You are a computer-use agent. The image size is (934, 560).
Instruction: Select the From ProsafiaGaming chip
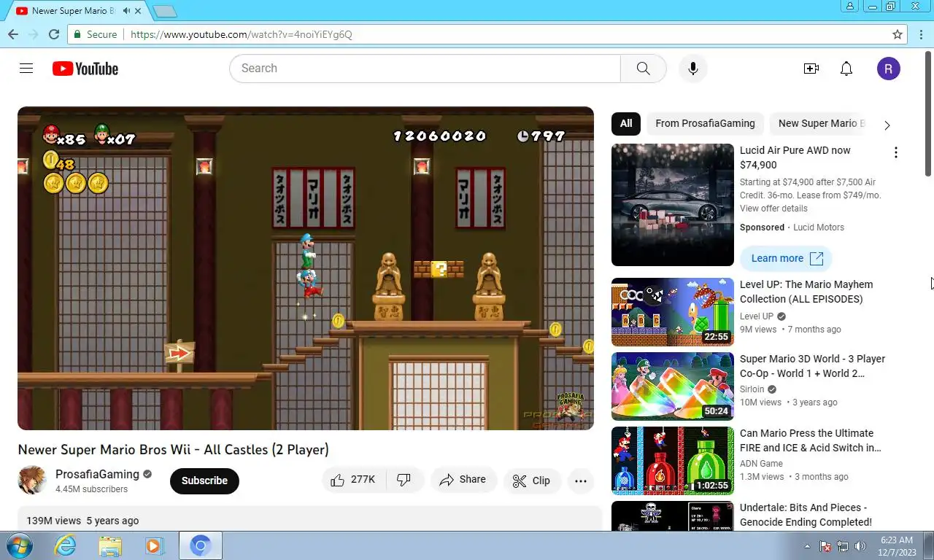click(x=705, y=123)
